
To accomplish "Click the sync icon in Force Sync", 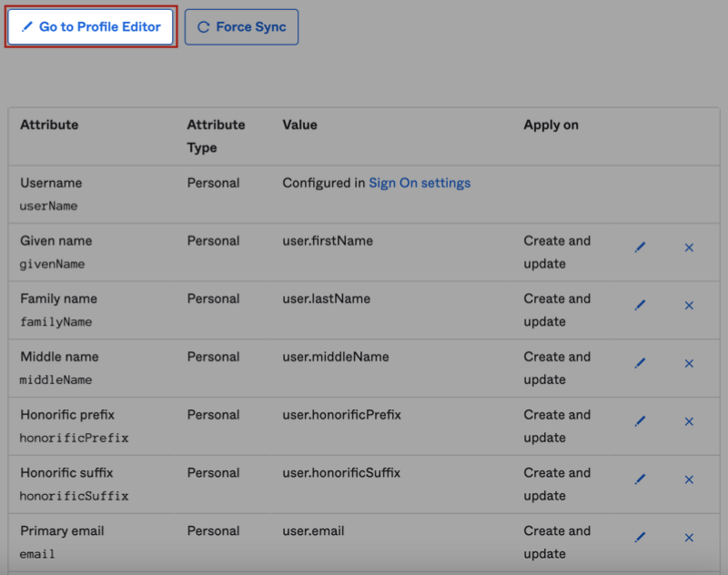I will click(202, 26).
